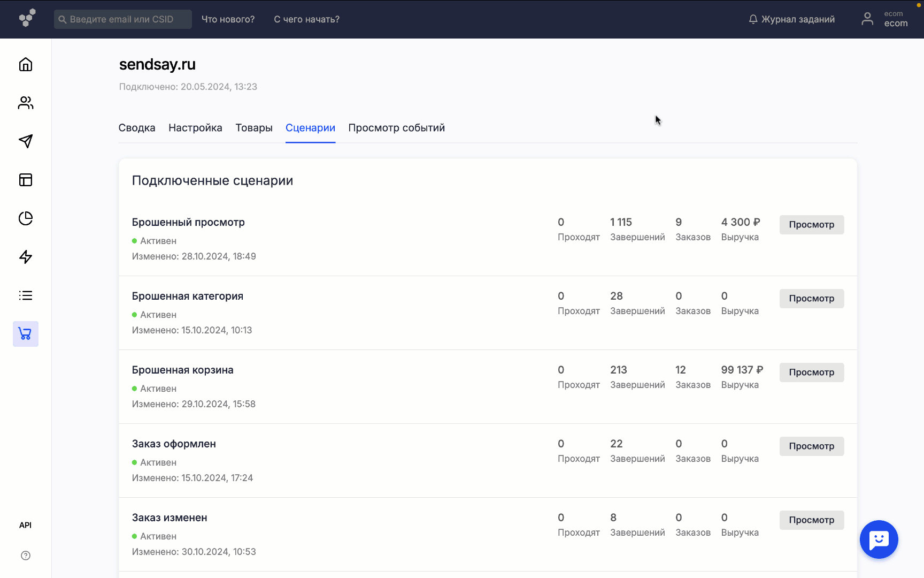Click Просмотр for Брошенный просмотр scenario
Screen dimensions: 924x578
(811, 225)
